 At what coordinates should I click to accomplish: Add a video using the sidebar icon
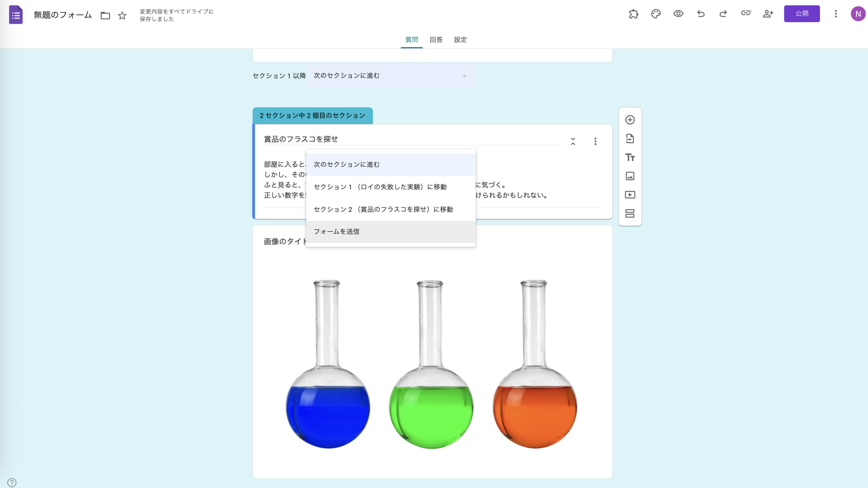630,194
